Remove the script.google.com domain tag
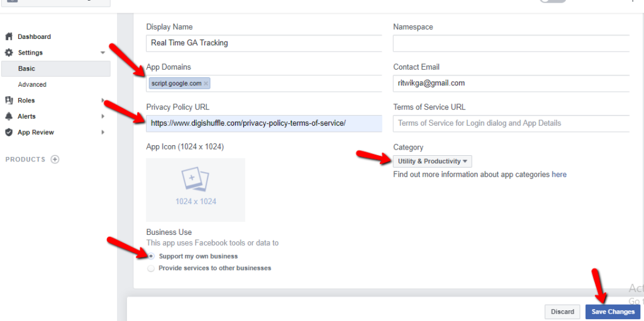Viewport: 644px width, 321px height. tap(206, 84)
